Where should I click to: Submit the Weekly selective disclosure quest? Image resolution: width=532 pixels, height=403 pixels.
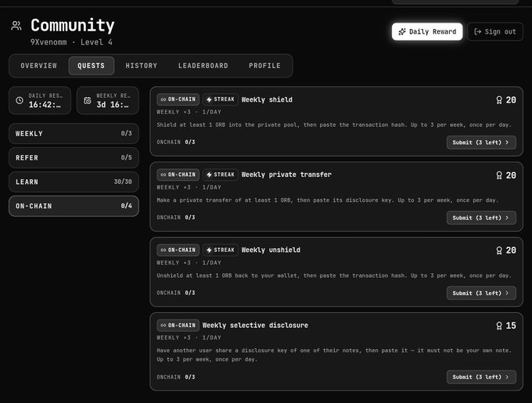point(481,377)
